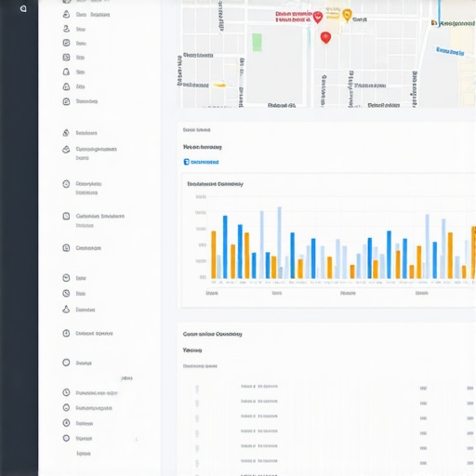Select the plain red map pin
This screenshot has height=476, width=476.
coord(325,38)
